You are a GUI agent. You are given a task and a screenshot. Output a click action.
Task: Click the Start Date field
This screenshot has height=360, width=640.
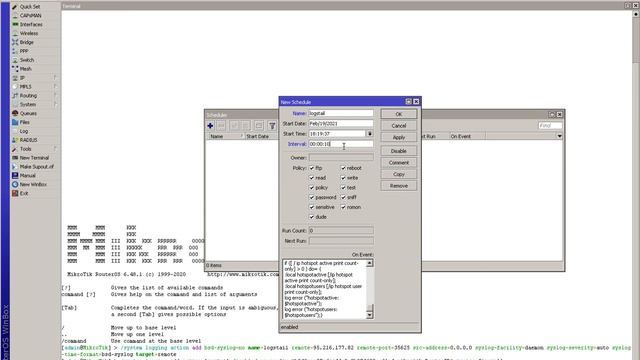tap(341, 124)
